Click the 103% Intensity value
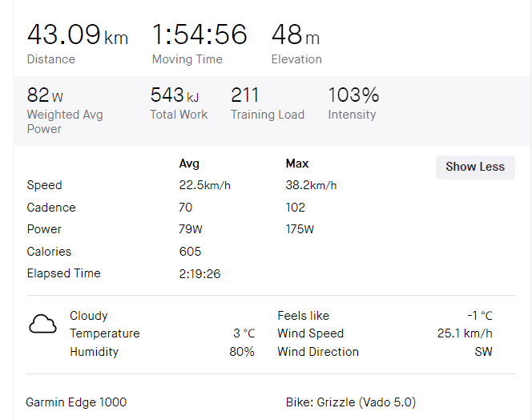532x420 pixels. [353, 95]
